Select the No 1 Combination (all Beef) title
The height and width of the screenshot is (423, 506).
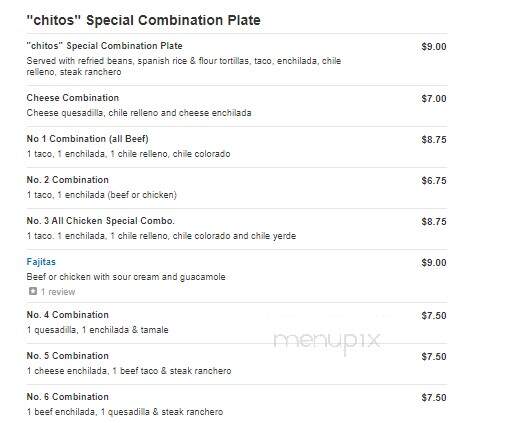87,139
